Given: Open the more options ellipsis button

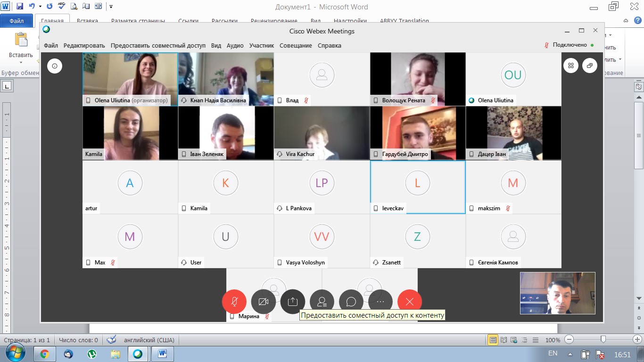Looking at the screenshot, I should pyautogui.click(x=380, y=302).
